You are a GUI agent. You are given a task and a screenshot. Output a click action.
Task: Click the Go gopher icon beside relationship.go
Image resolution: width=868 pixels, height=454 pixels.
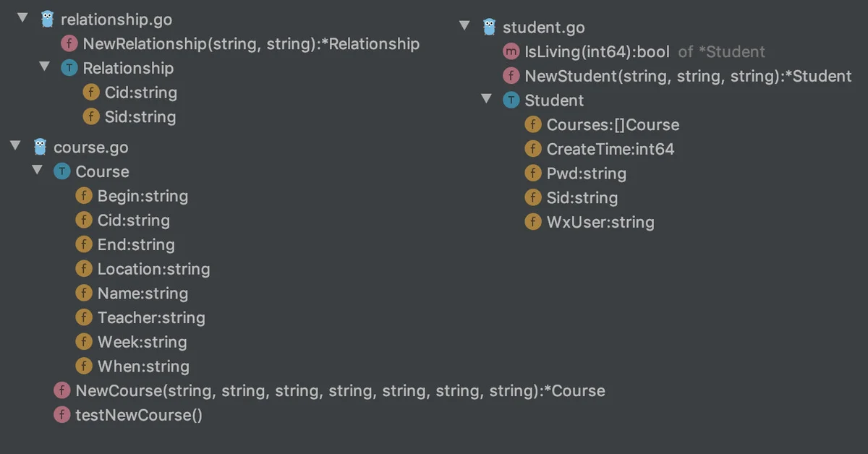47,19
